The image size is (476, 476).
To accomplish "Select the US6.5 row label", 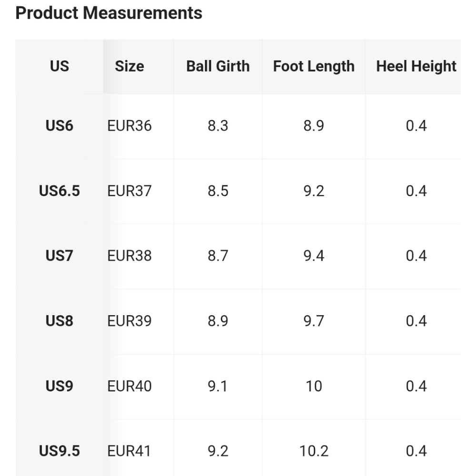I will [59, 191].
